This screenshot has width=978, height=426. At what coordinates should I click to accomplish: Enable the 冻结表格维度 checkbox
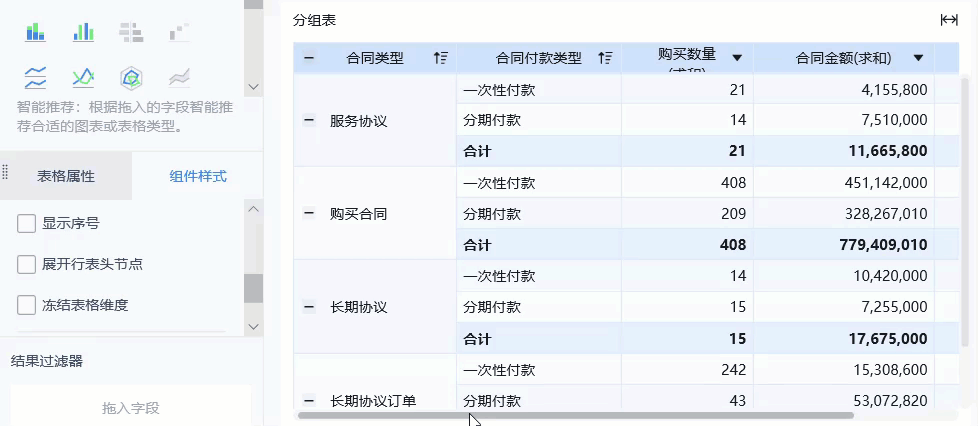[26, 306]
